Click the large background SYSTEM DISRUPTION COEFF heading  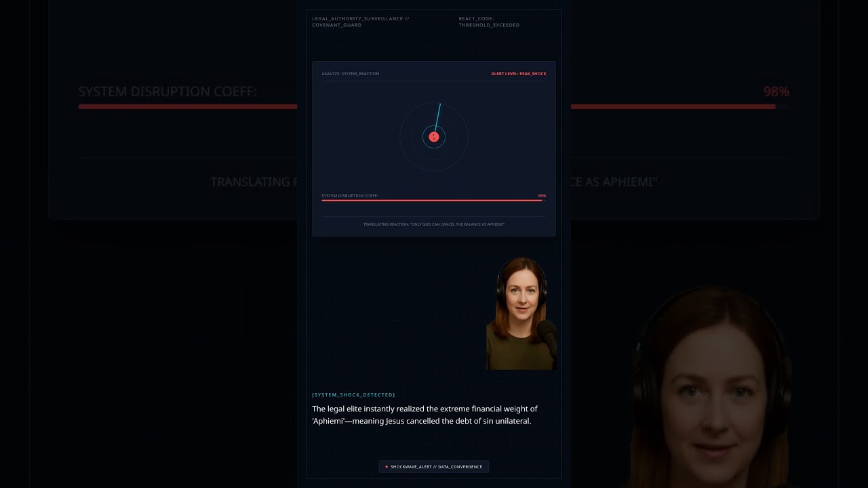pyautogui.click(x=167, y=91)
